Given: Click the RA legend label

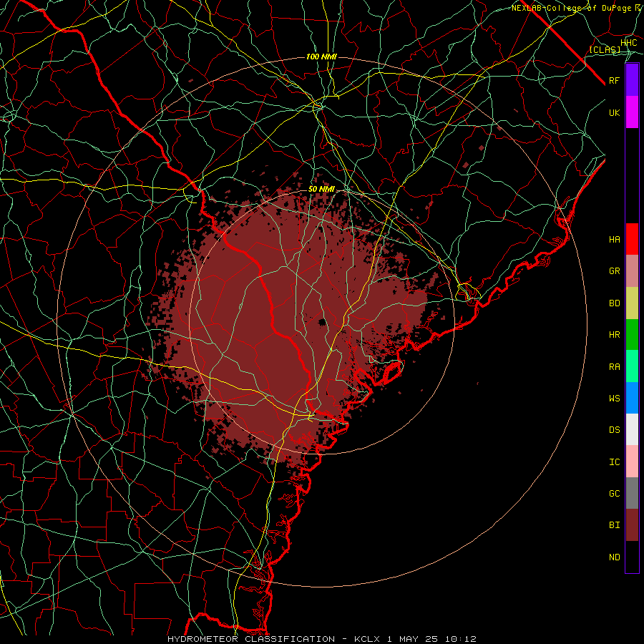Looking at the screenshot, I should 615,366.
